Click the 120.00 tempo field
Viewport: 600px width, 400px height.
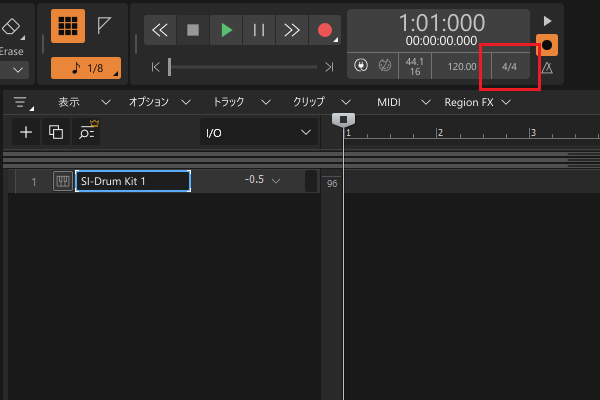(461, 67)
